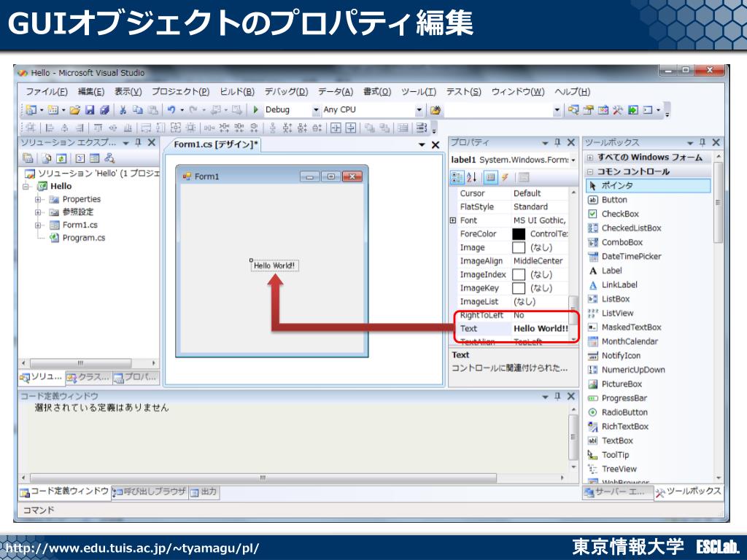This screenshot has height=560, width=747.
Task: Switch to the 出力 tab
Action: 204,492
